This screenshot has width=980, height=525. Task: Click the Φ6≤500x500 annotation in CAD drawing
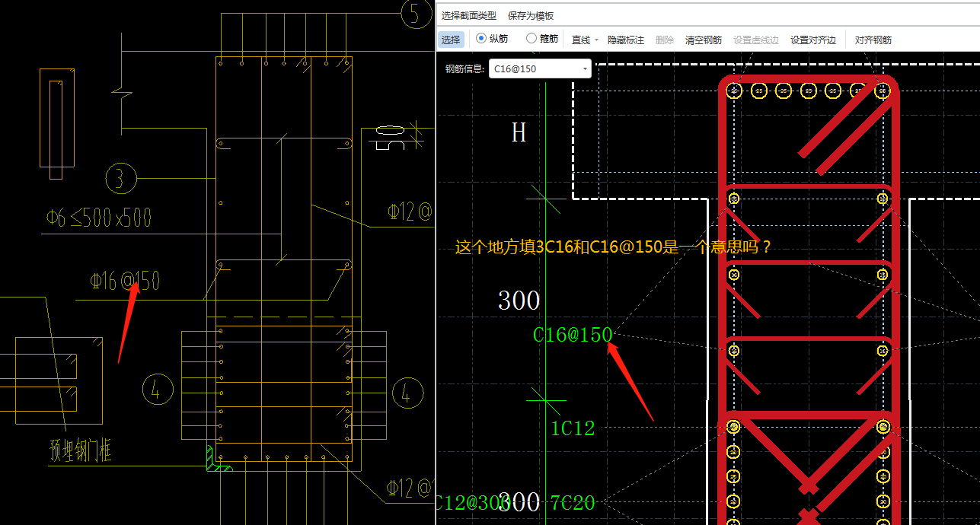98,218
